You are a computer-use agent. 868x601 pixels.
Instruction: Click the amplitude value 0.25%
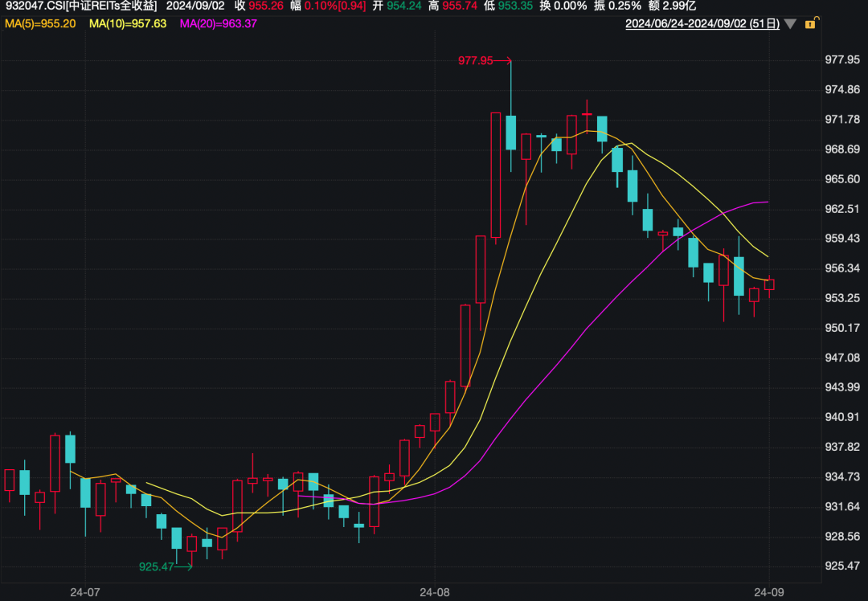click(x=624, y=6)
